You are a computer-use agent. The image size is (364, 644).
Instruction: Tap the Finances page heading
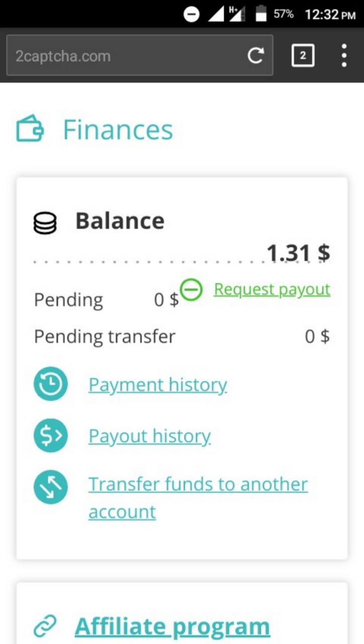point(118,129)
